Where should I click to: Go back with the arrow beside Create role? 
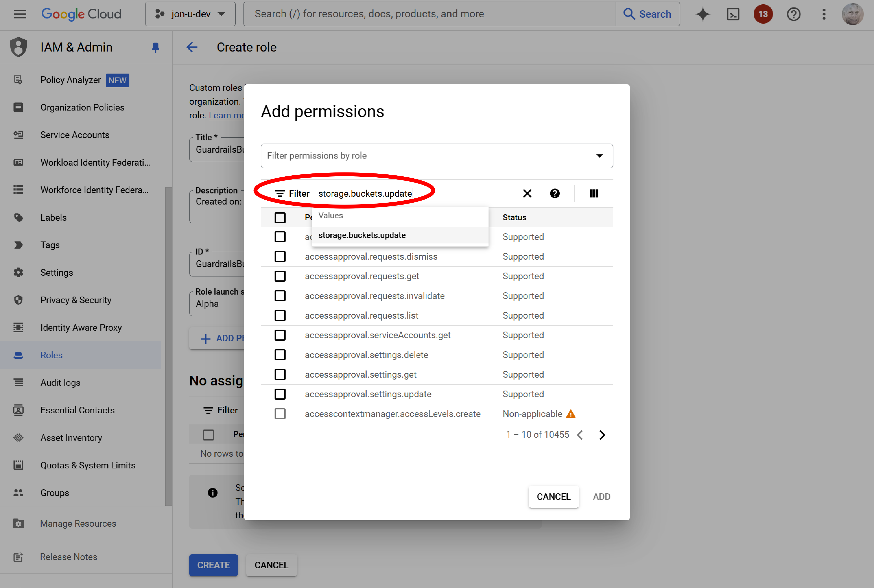pyautogui.click(x=192, y=47)
